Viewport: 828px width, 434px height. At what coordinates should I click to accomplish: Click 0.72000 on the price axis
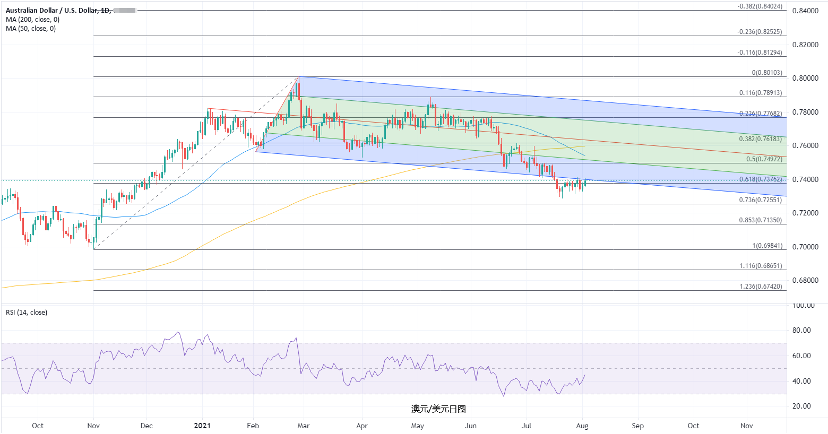pos(805,213)
